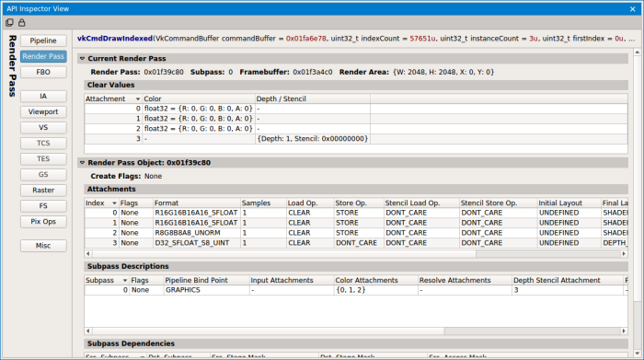Click the Pipeline Bind Point column header
Image resolution: width=644 pixels, height=360 pixels.
[206, 280]
